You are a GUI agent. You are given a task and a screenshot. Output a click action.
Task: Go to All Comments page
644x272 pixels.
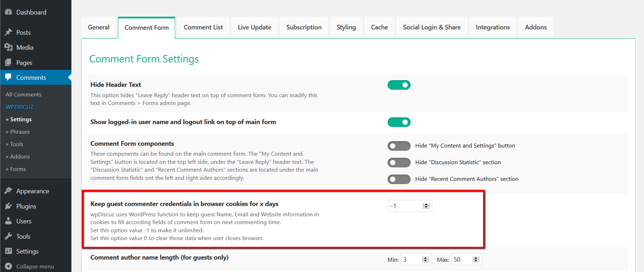coord(23,94)
